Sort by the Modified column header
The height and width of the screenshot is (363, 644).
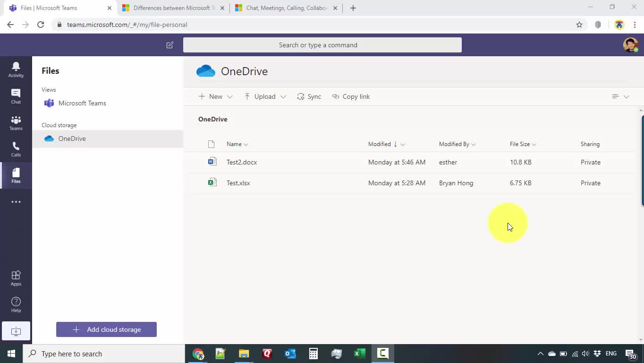tap(380, 144)
